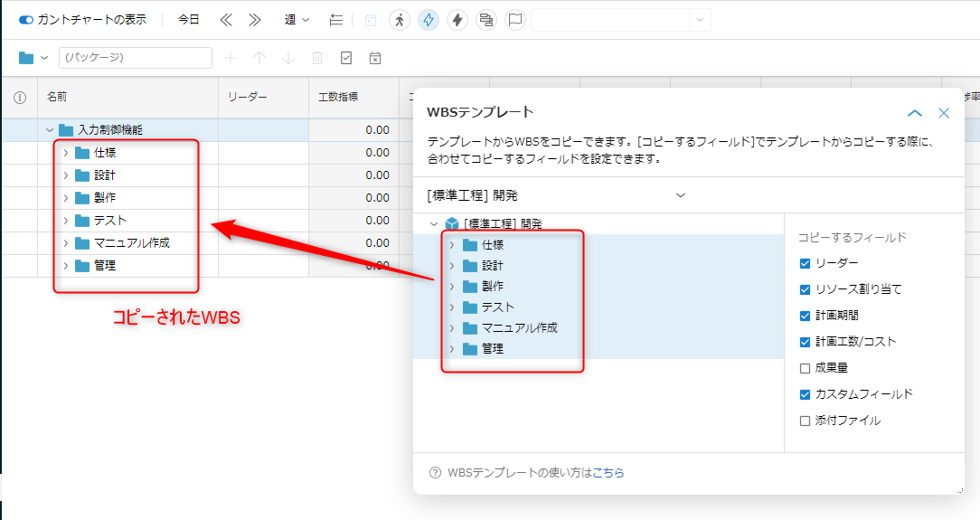Click the 今日 button
The height and width of the screenshot is (520, 980).
[188, 20]
